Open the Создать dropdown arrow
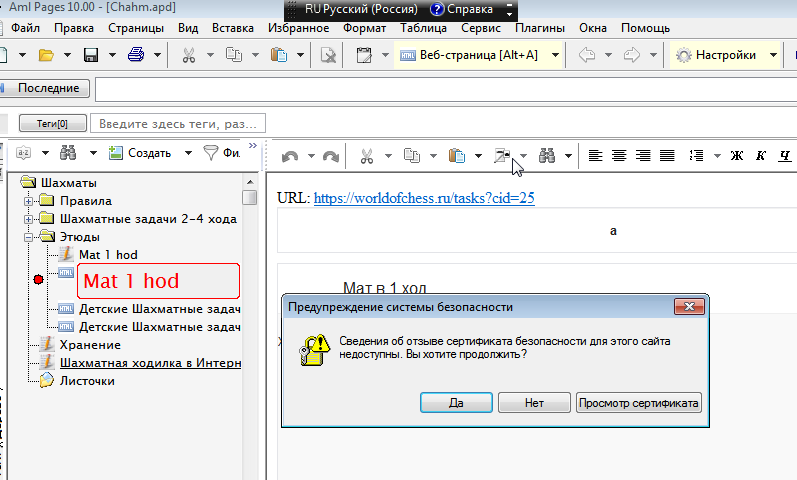 point(188,153)
